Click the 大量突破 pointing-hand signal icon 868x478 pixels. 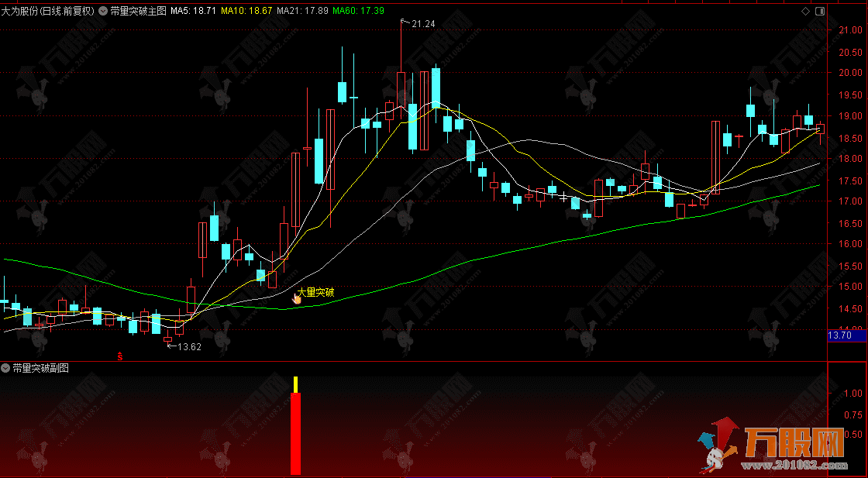[x=297, y=299]
